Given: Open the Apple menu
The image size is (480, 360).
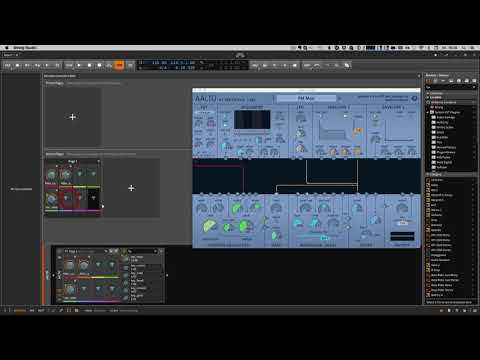Looking at the screenshot, I should click(x=6, y=48).
